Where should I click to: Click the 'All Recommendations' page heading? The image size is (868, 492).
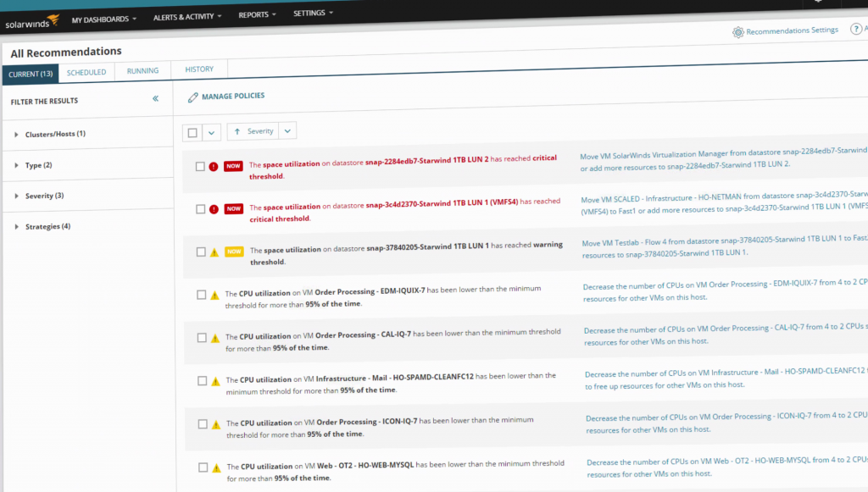click(66, 53)
